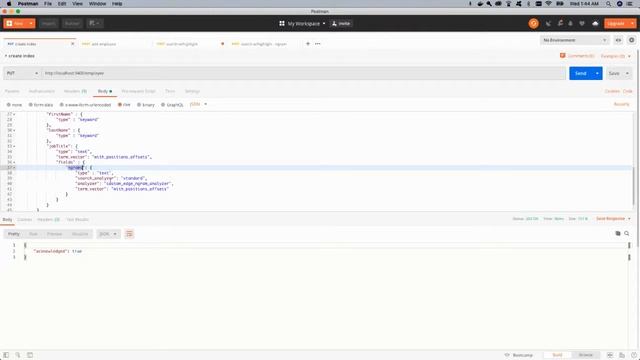
Task: Switch status bar toggle to Build
Action: tap(557, 355)
